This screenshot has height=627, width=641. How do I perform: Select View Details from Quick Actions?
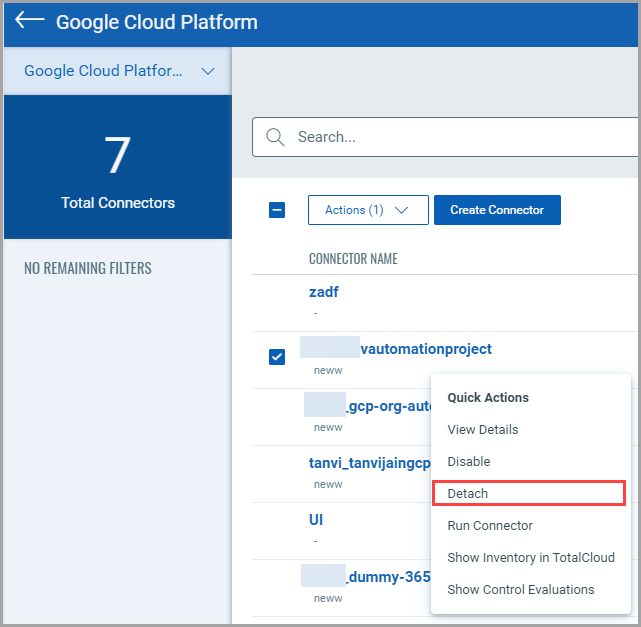pos(483,430)
